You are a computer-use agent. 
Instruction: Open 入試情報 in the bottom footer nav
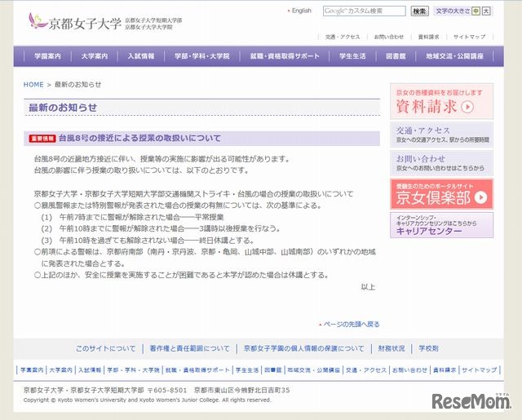point(90,369)
